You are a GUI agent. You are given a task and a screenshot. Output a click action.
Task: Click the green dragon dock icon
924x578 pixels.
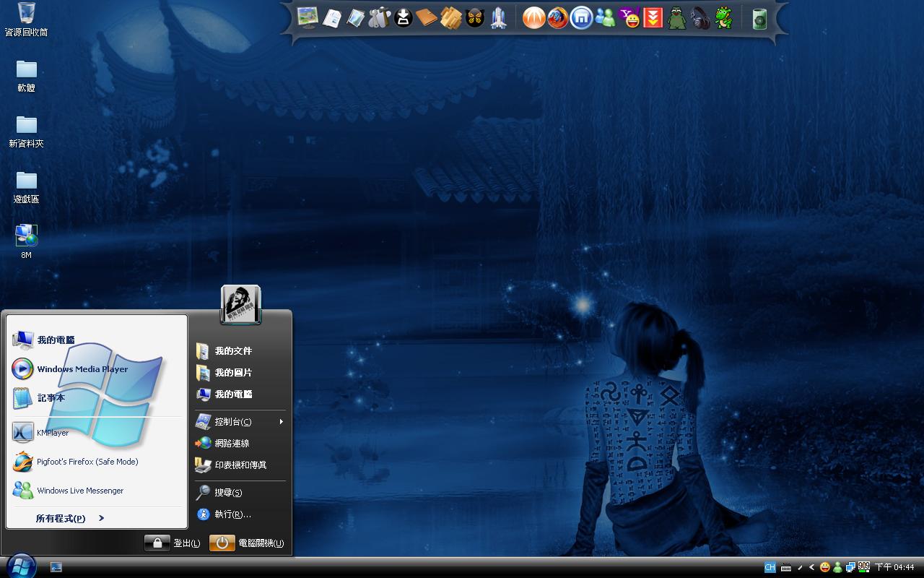pyautogui.click(x=723, y=18)
